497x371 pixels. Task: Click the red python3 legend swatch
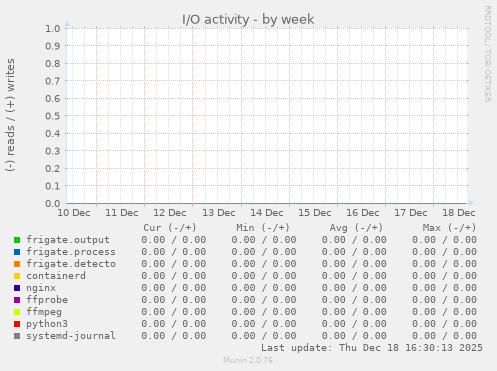[17, 324]
